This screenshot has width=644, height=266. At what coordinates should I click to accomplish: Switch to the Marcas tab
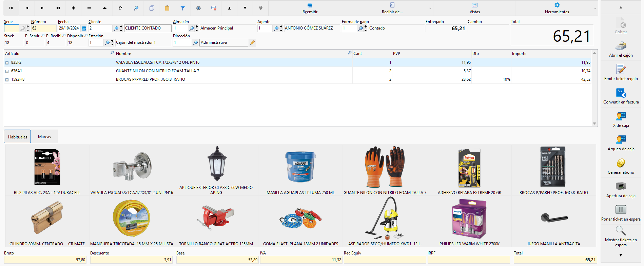click(x=44, y=136)
